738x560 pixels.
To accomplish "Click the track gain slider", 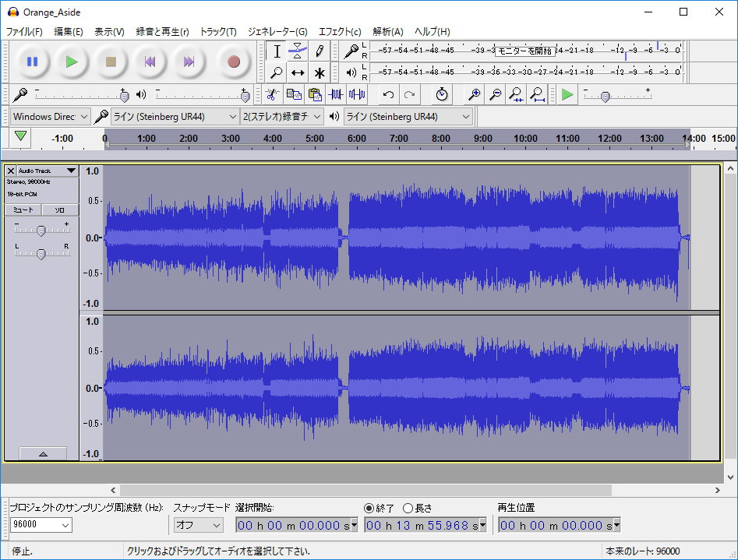I will click(x=41, y=230).
